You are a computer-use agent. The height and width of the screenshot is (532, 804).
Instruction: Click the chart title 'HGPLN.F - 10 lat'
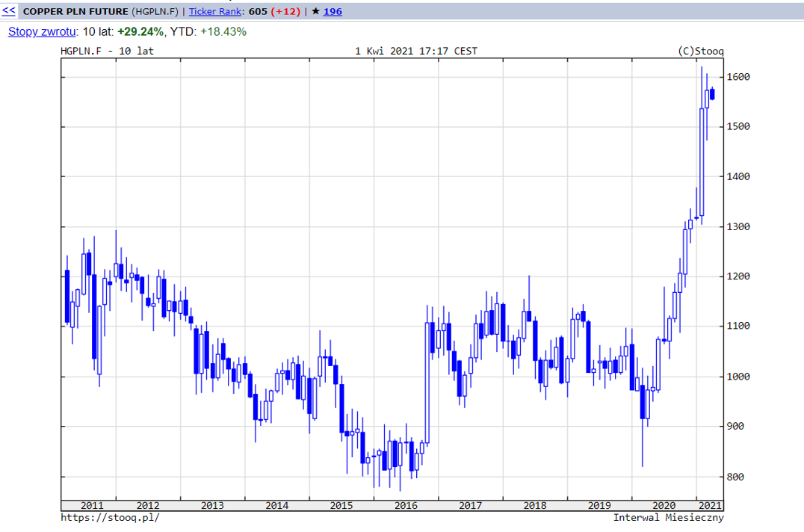point(107,51)
